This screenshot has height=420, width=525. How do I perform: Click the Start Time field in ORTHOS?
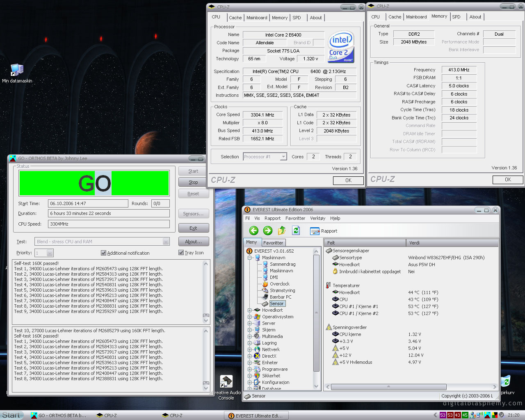pos(88,203)
